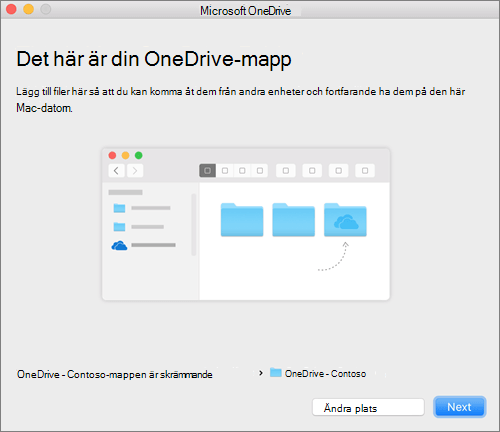Click the OneDrive - Contoso folder icon
The width and height of the screenshot is (500, 432).
276,372
